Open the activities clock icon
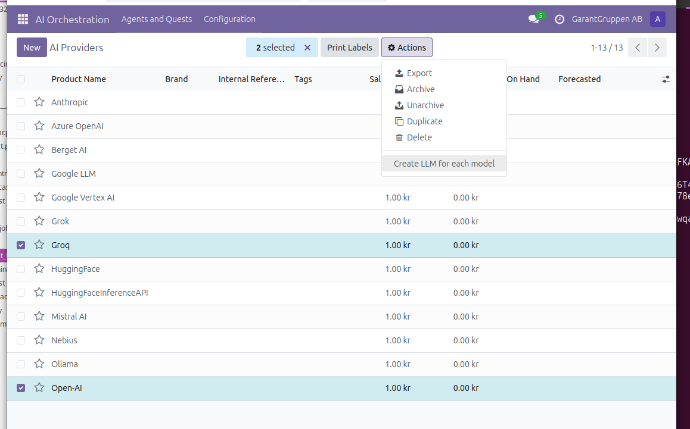 [x=559, y=19]
